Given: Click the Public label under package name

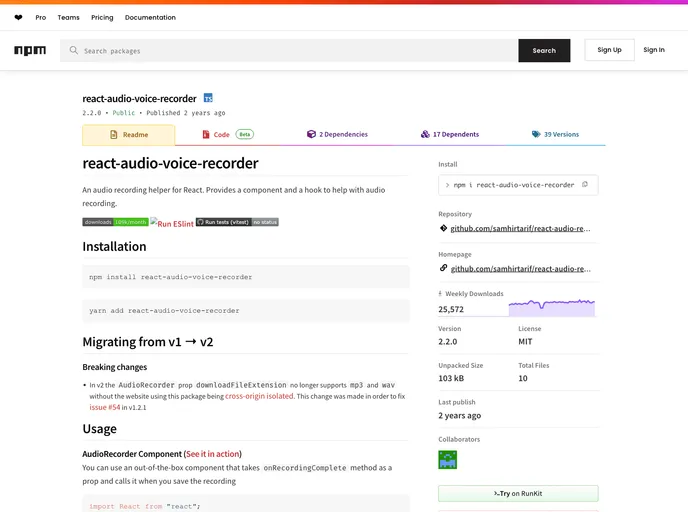Looking at the screenshot, I should 124,113.
